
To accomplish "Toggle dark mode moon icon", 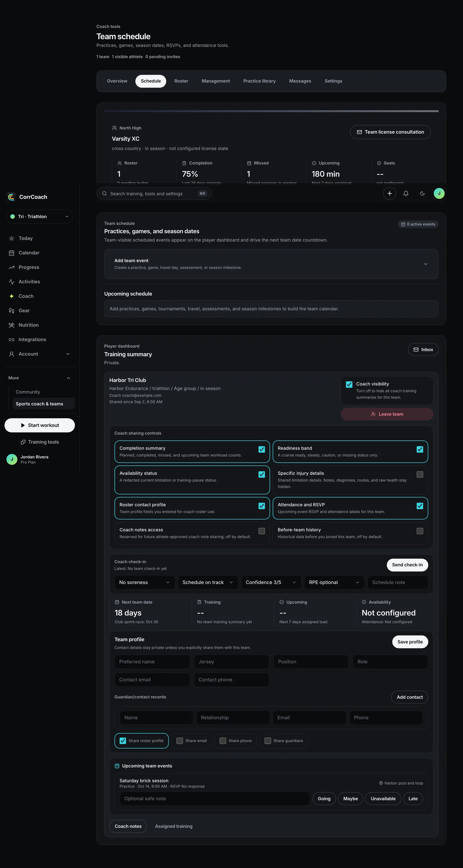I will (422, 193).
